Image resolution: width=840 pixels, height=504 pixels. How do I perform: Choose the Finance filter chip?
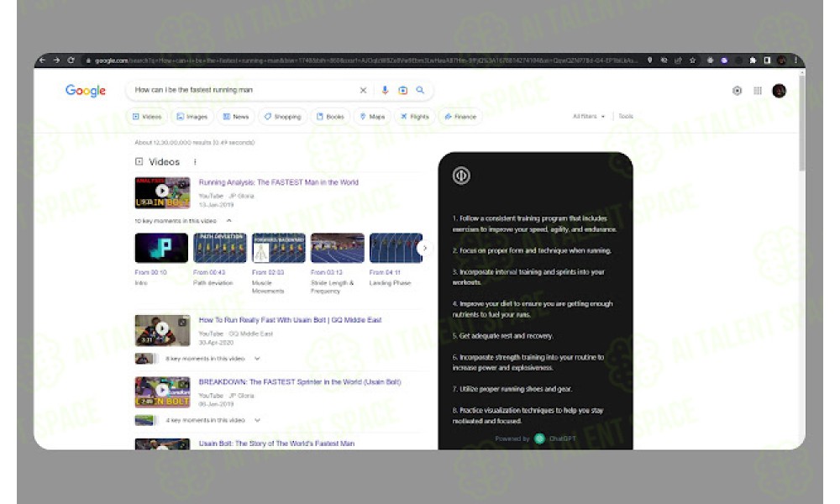[460, 116]
